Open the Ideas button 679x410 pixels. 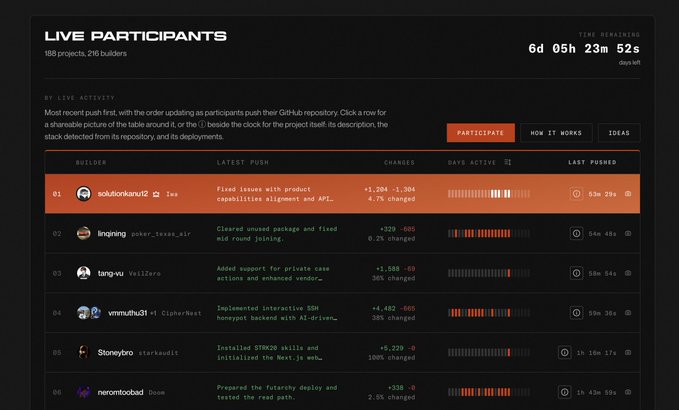pyautogui.click(x=619, y=133)
